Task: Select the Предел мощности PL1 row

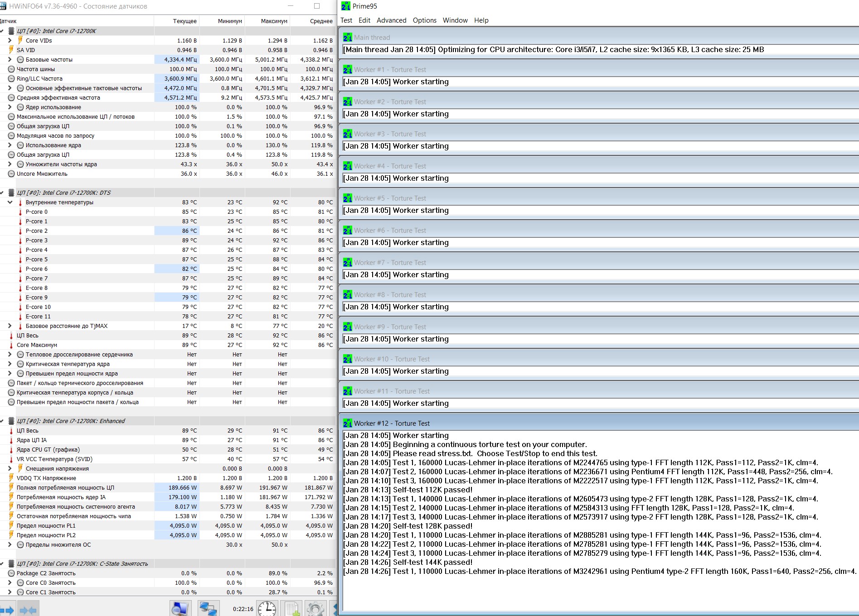Action: coord(168,525)
